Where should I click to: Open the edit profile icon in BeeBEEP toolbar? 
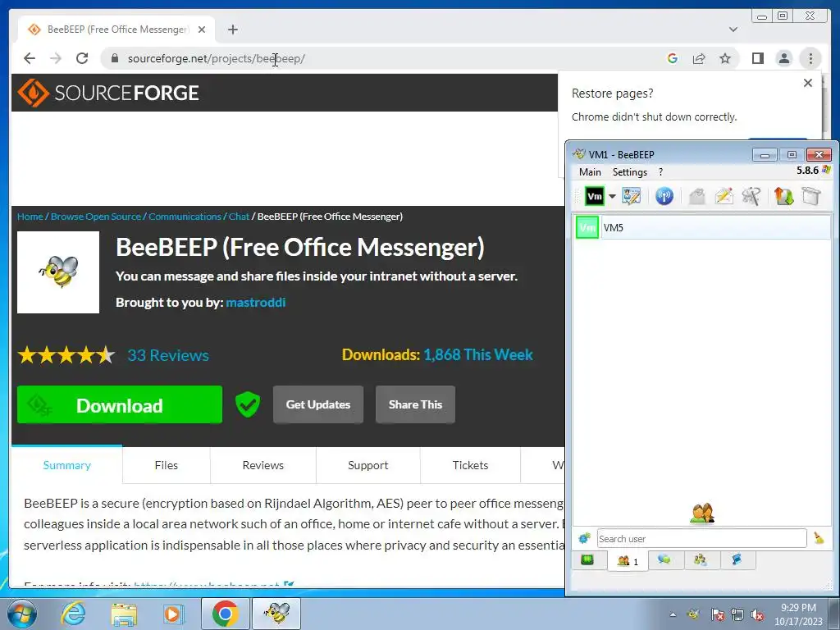(632, 196)
